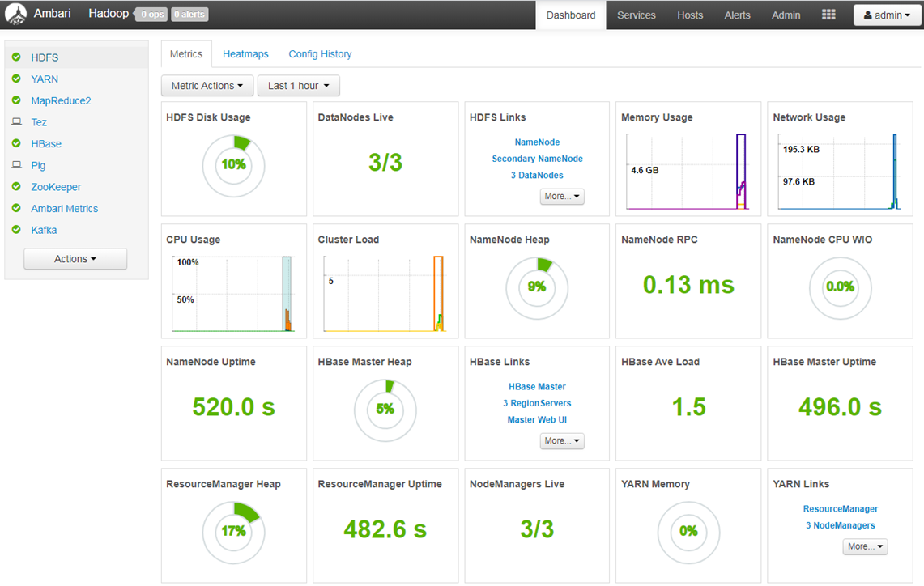Click the NameNode CPU WIO 0.0% gauge

841,289
